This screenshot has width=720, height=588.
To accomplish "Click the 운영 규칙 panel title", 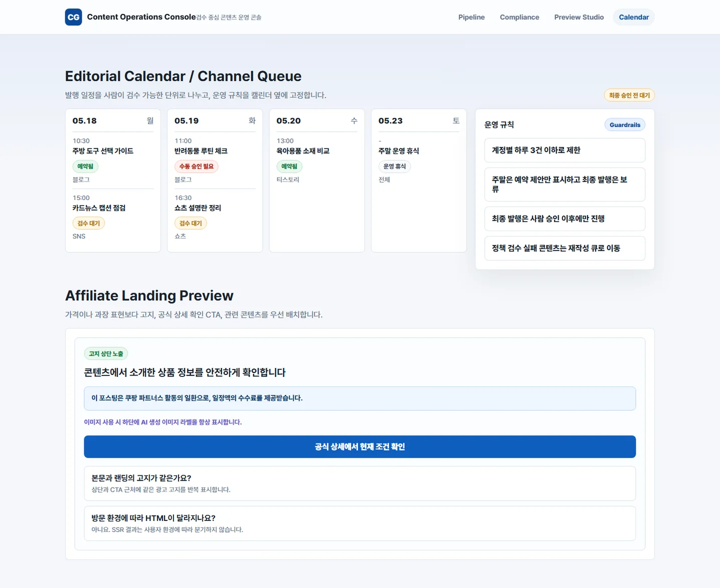I will point(499,125).
